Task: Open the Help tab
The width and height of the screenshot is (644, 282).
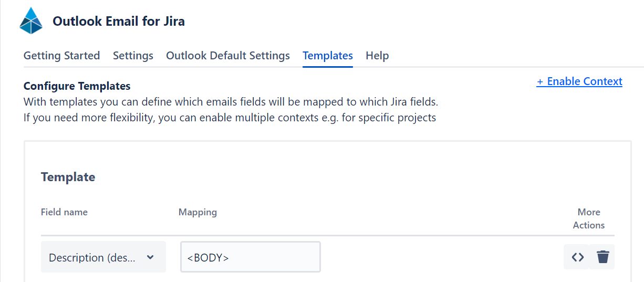Action: [377, 56]
